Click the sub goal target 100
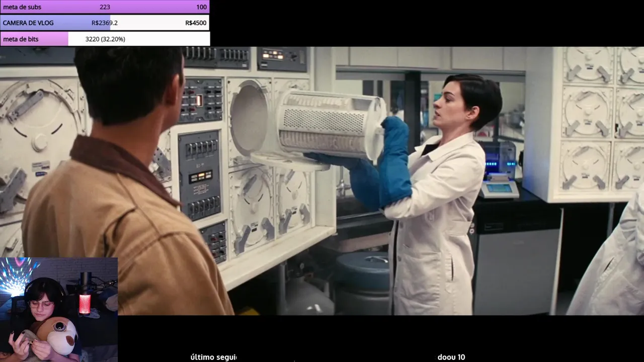644x362 pixels. coord(201,7)
